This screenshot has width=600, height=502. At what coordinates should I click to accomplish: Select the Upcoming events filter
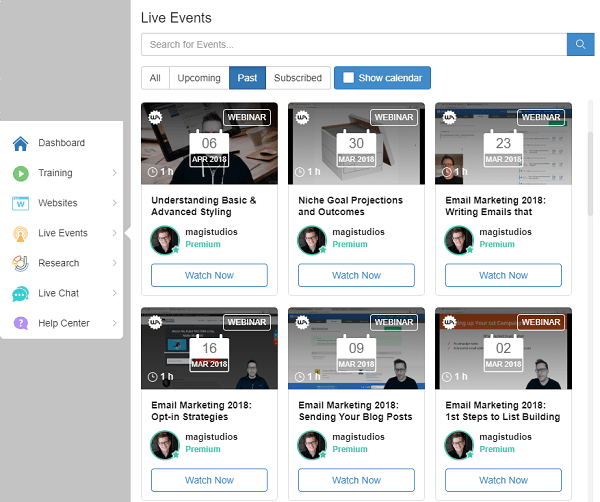coord(199,78)
